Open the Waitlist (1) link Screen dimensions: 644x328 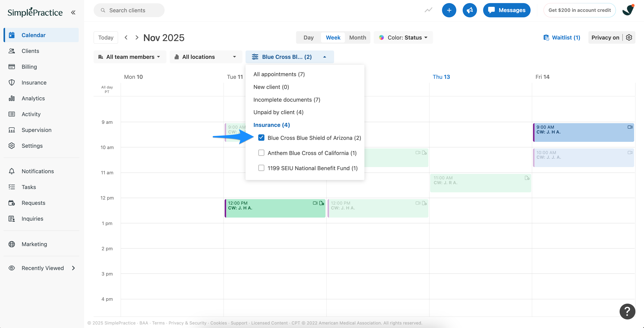(x=562, y=38)
